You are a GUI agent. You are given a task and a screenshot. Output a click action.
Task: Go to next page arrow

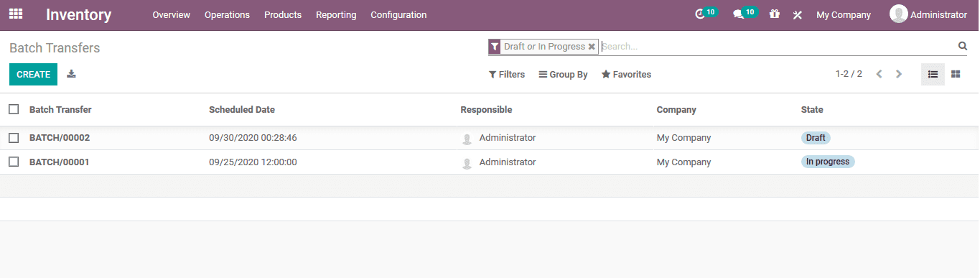coord(898,74)
